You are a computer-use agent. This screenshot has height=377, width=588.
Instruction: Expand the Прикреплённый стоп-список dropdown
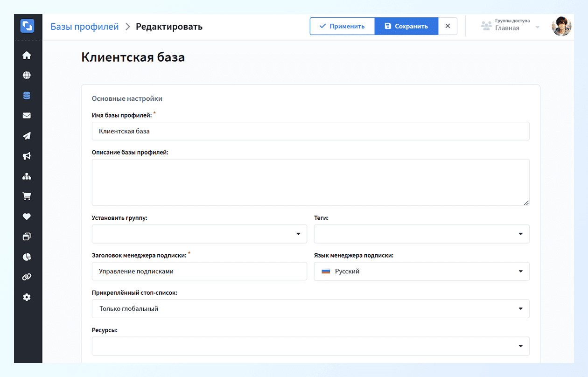pos(310,308)
